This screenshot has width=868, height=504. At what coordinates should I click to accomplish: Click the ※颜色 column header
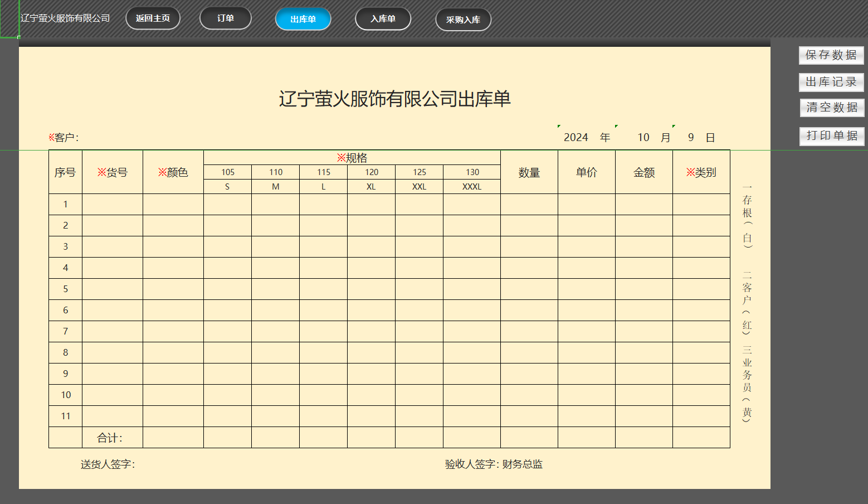coord(173,172)
